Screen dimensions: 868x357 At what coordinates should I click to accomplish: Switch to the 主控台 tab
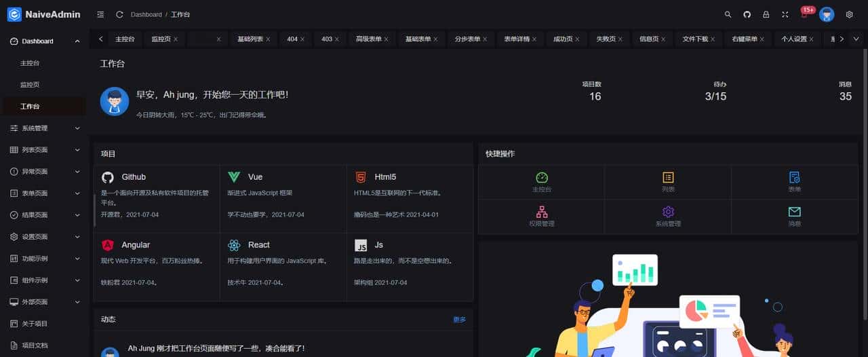click(x=125, y=39)
